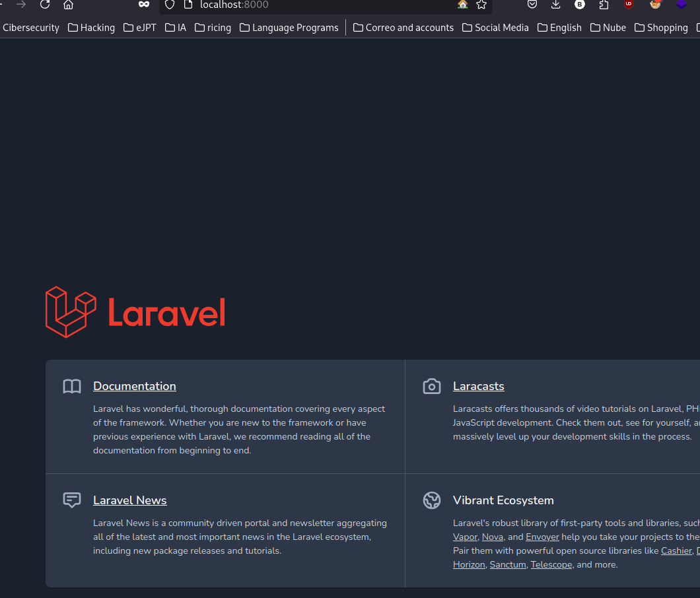
Task: Expand the Language Programs bookmark folder
Action: 289,28
